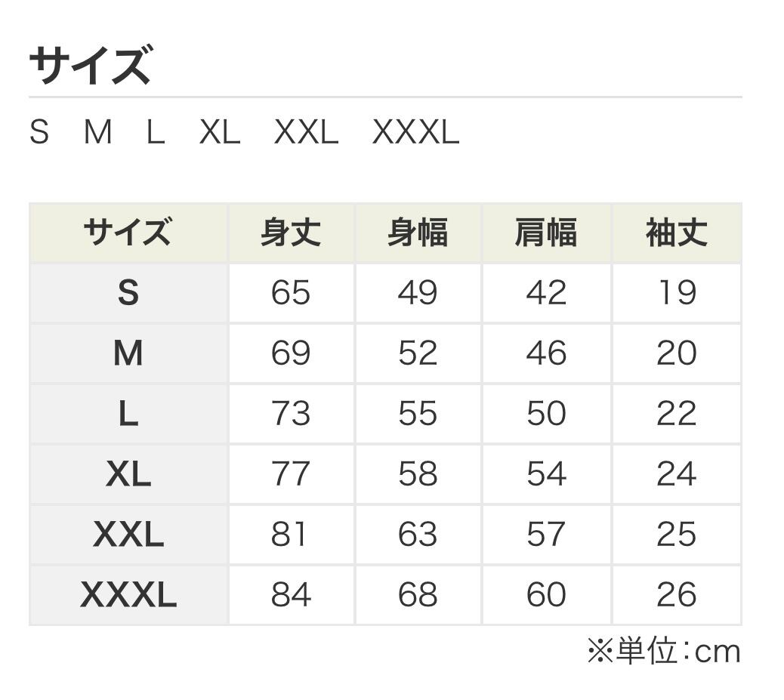
Task: Select the XXXL row header in the table
Action: click(128, 595)
